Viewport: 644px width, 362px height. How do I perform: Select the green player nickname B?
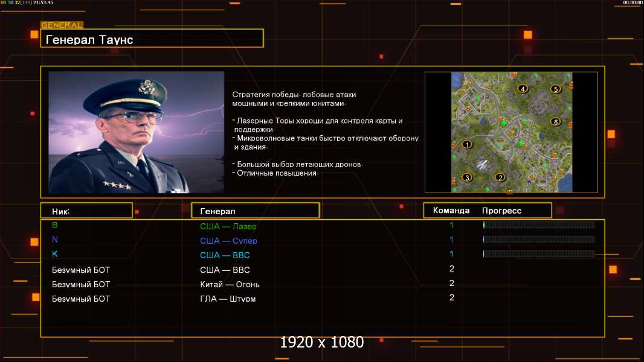click(x=54, y=225)
